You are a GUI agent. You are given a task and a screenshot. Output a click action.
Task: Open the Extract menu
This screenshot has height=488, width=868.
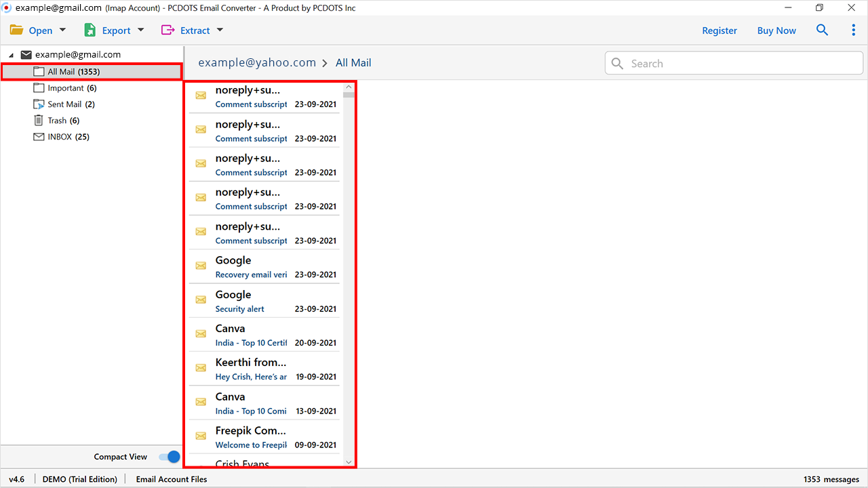(x=192, y=30)
